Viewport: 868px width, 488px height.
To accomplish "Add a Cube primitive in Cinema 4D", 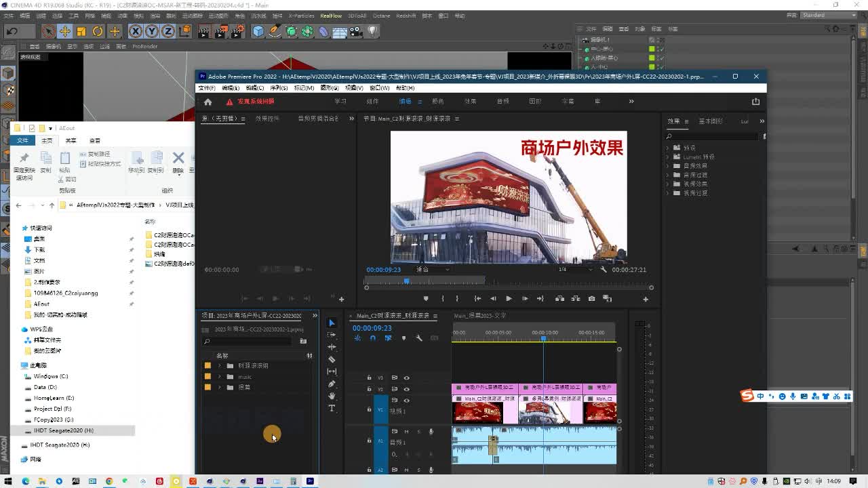I will click(x=258, y=31).
